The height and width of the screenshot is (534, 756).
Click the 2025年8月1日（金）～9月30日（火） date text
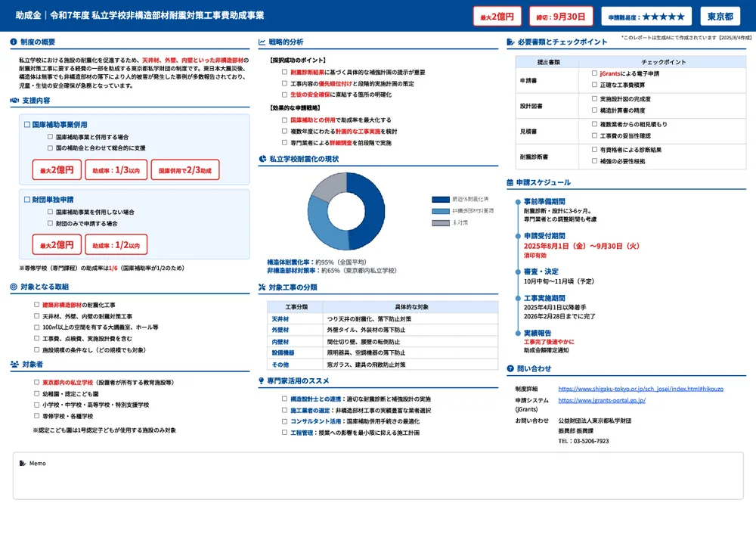pyautogui.click(x=581, y=246)
